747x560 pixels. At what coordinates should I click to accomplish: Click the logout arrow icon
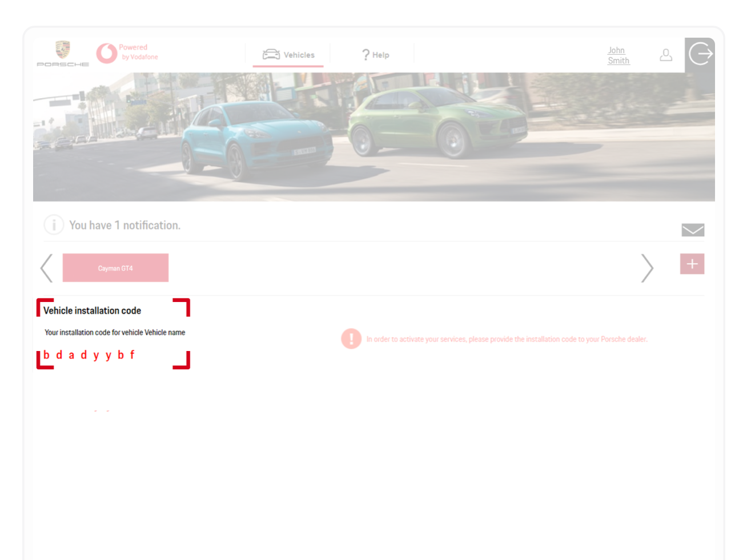[x=701, y=54]
